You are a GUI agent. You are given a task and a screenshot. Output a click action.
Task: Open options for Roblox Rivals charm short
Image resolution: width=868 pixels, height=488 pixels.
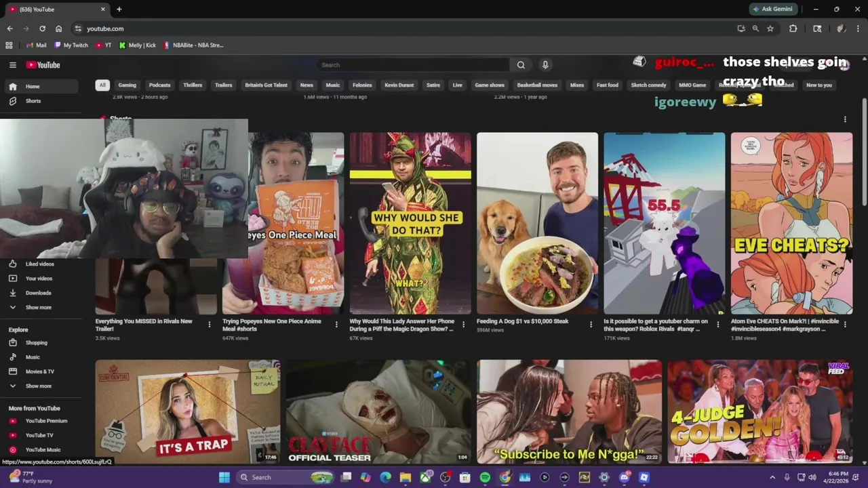pos(718,325)
